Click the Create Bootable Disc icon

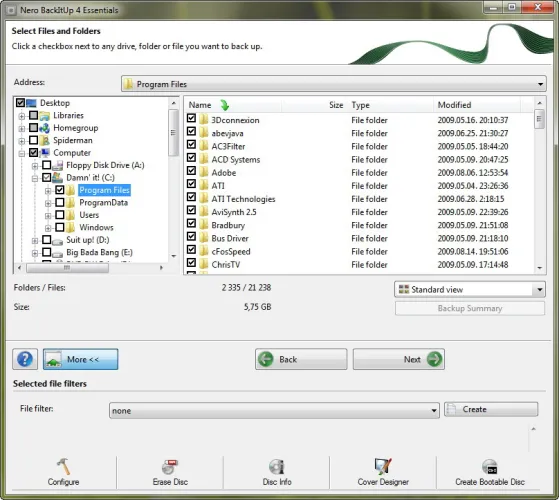489,467
